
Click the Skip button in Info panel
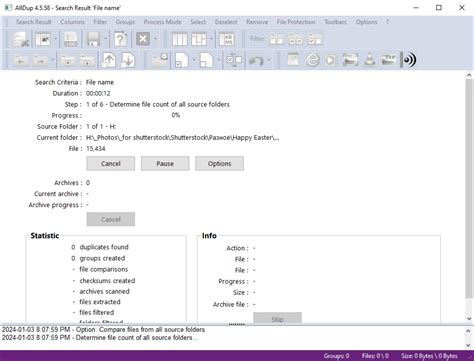click(x=277, y=318)
